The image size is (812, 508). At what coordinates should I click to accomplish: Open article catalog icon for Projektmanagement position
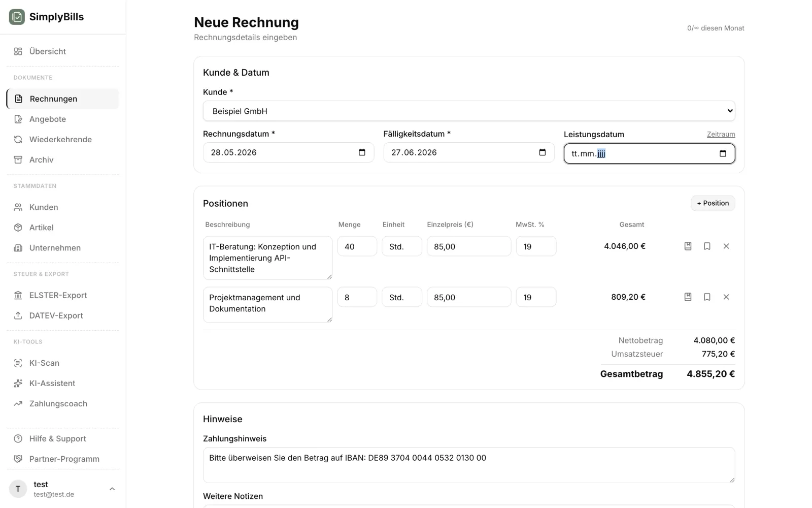[688, 297]
